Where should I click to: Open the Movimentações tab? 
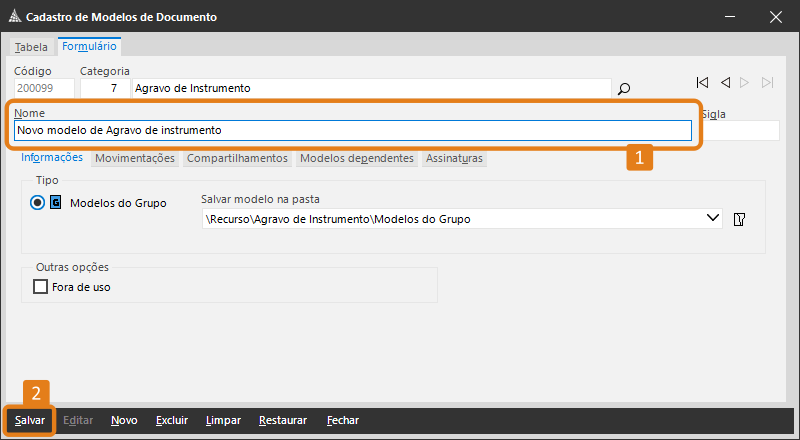135,158
